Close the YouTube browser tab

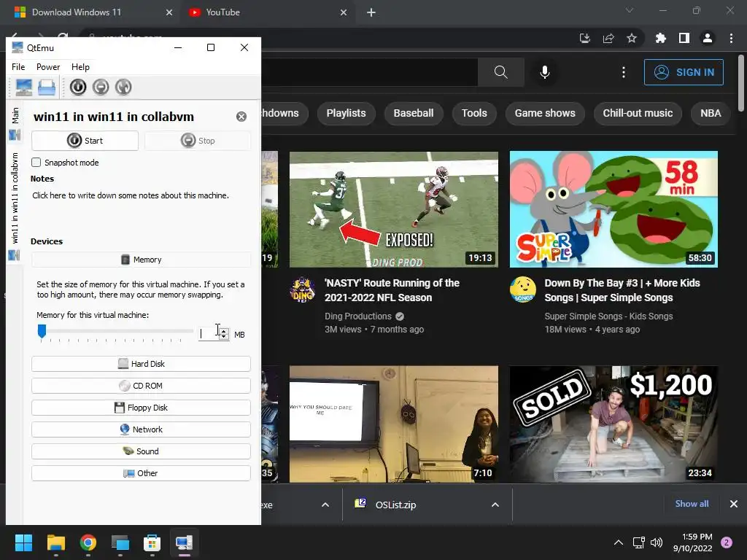point(344,12)
